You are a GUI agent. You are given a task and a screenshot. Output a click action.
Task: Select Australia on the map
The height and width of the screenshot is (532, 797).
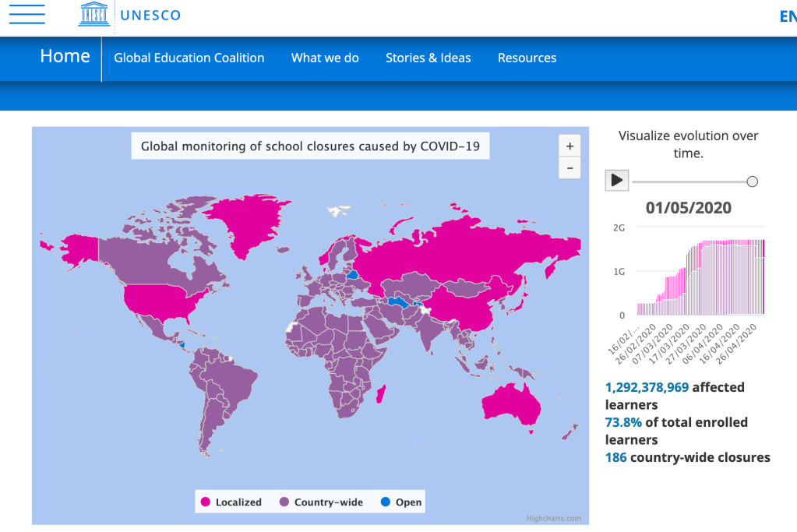[x=510, y=407]
